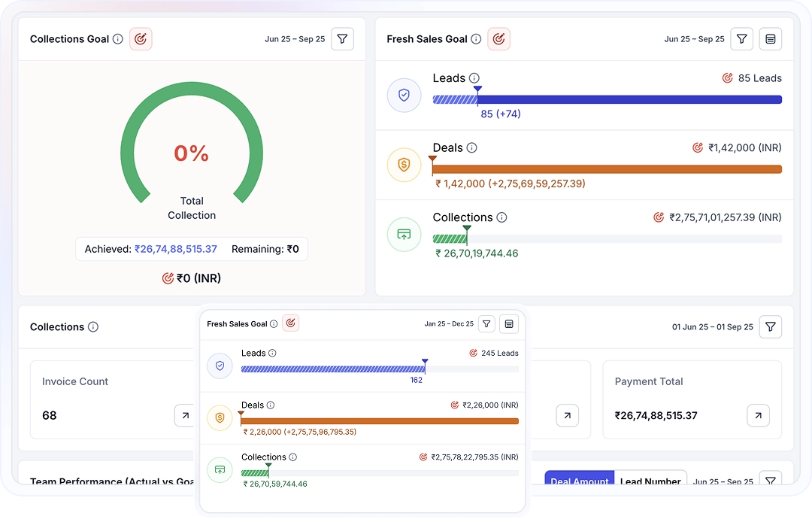Click the Deals dollar icon
812x519 pixels.
coord(404,165)
